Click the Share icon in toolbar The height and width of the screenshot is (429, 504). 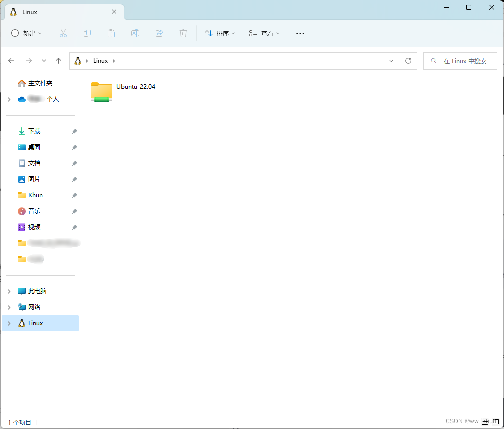(x=160, y=33)
